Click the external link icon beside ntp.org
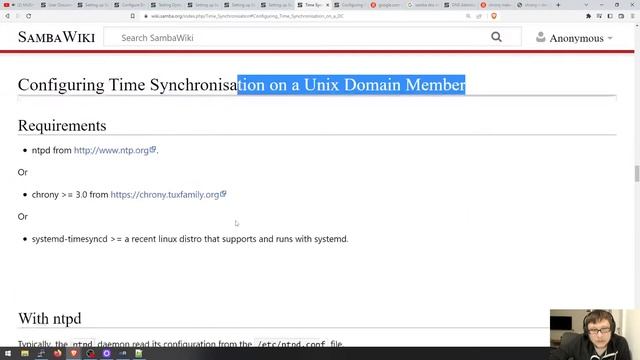 153,149
